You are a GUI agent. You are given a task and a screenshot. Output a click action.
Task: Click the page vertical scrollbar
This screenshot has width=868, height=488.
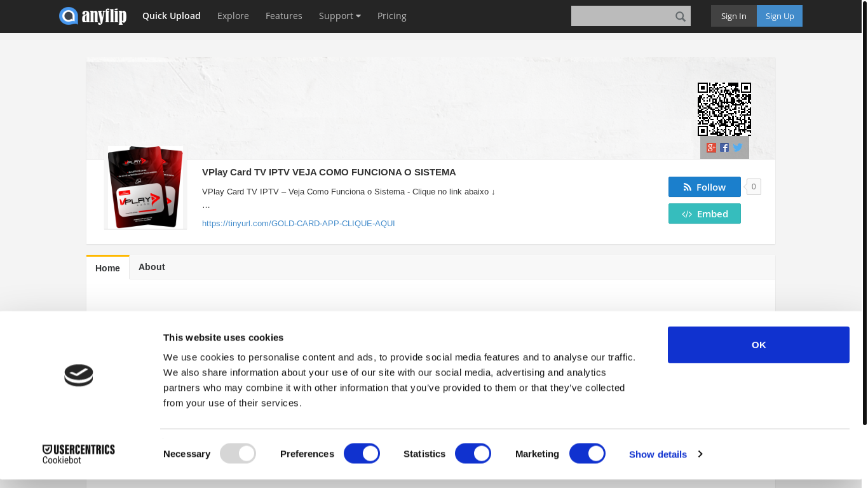coord(865,212)
